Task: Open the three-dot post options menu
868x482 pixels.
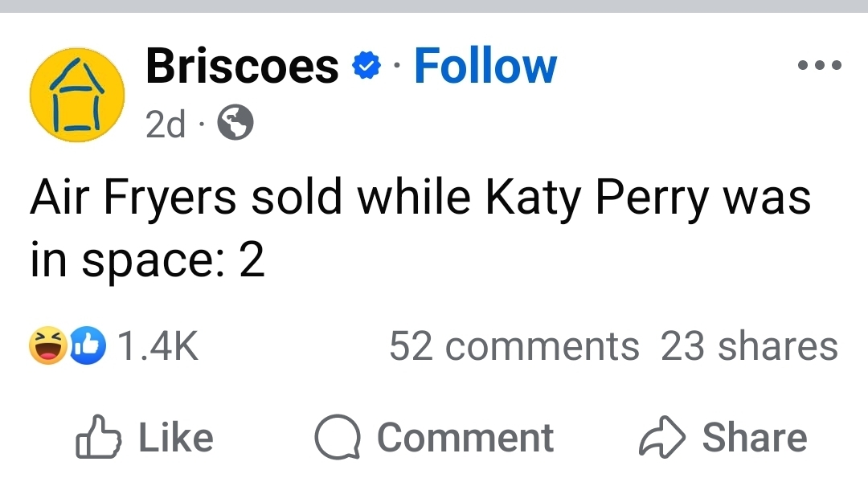Action: [819, 66]
